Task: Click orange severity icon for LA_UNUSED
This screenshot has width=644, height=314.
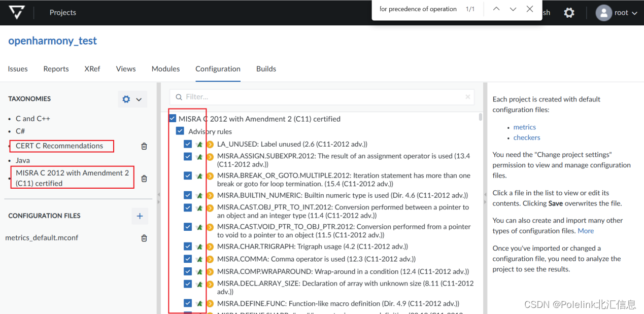Action: (x=210, y=145)
